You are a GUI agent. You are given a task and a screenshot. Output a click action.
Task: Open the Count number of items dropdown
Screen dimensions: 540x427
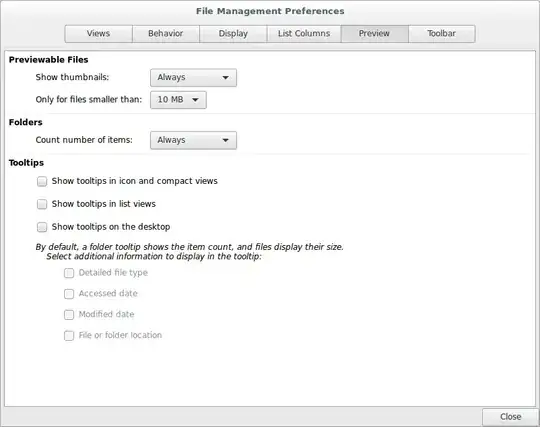click(193, 140)
